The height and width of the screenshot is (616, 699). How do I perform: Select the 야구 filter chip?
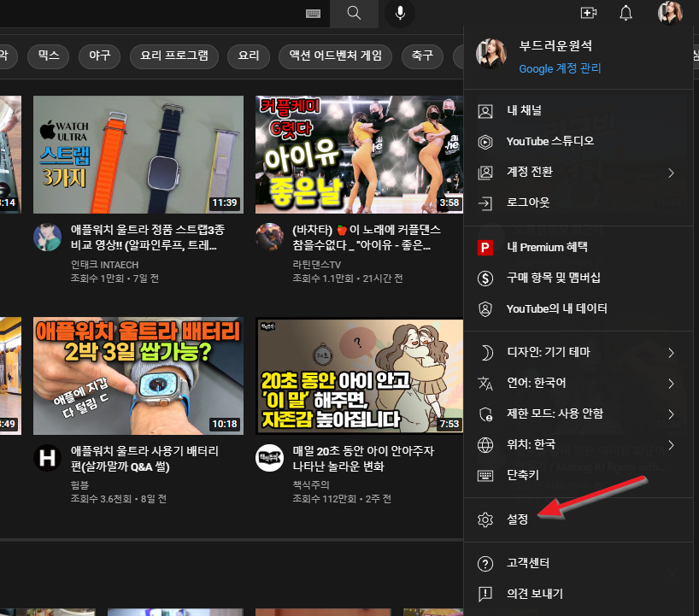(99, 56)
